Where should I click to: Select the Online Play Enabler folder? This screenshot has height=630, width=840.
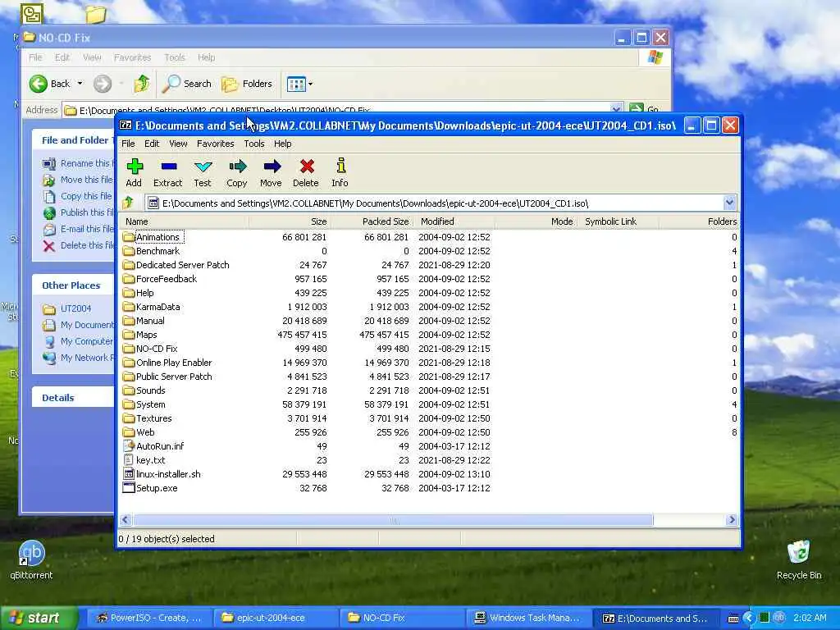coord(167,363)
